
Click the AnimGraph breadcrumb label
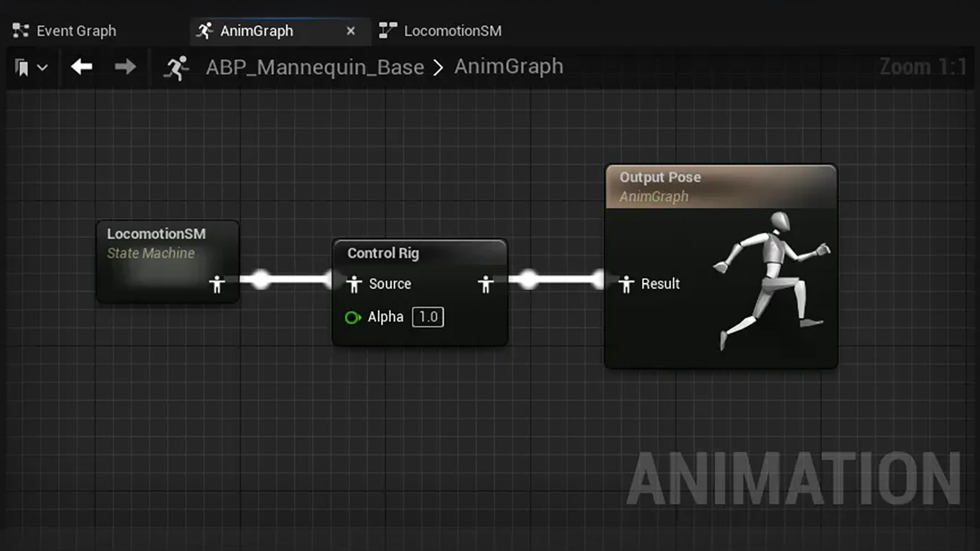point(509,66)
